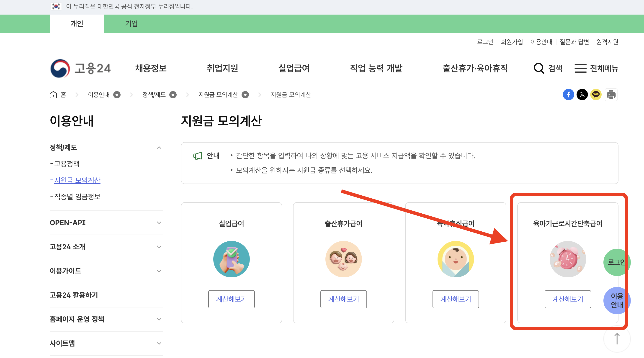This screenshot has width=644, height=358.
Task: Click the 고용24 logo
Action: [x=80, y=68]
